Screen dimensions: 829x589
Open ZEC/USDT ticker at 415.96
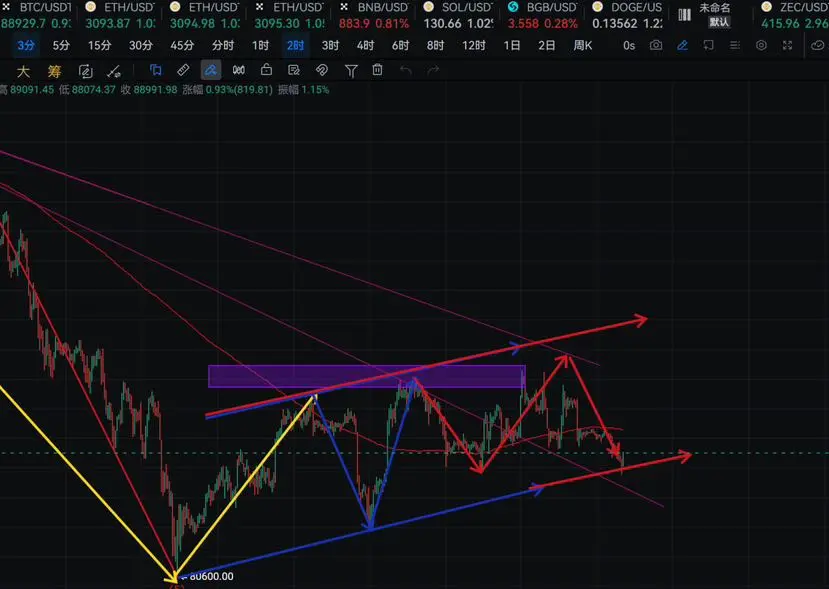[795, 15]
